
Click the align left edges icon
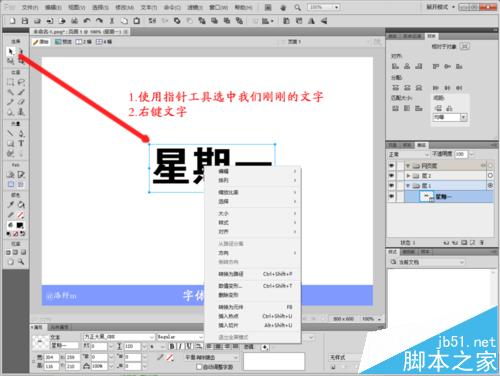click(x=395, y=66)
